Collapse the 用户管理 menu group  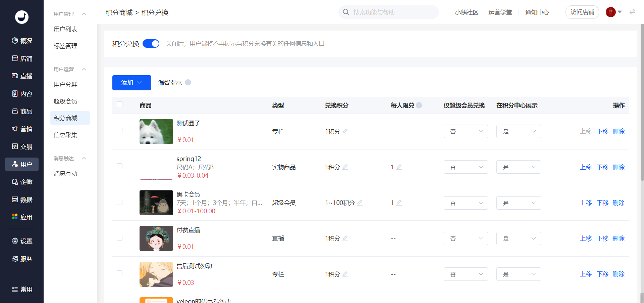click(x=84, y=14)
